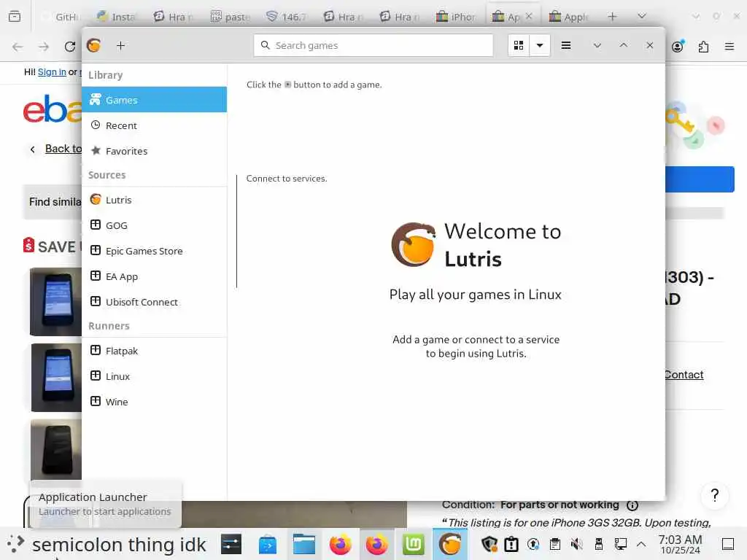This screenshot has height=560, width=747.
Task: Open the browser account icon
Action: 678,46
